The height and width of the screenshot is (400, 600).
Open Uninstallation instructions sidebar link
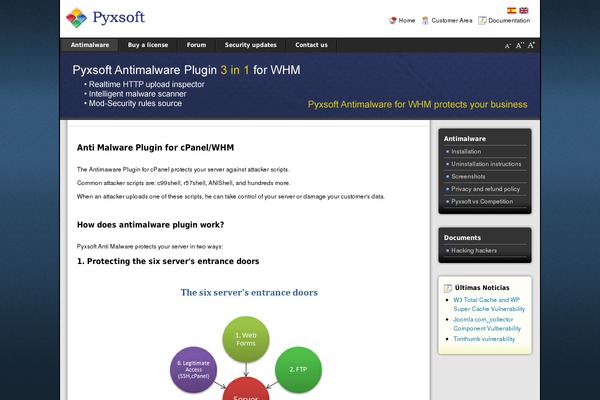tap(486, 164)
